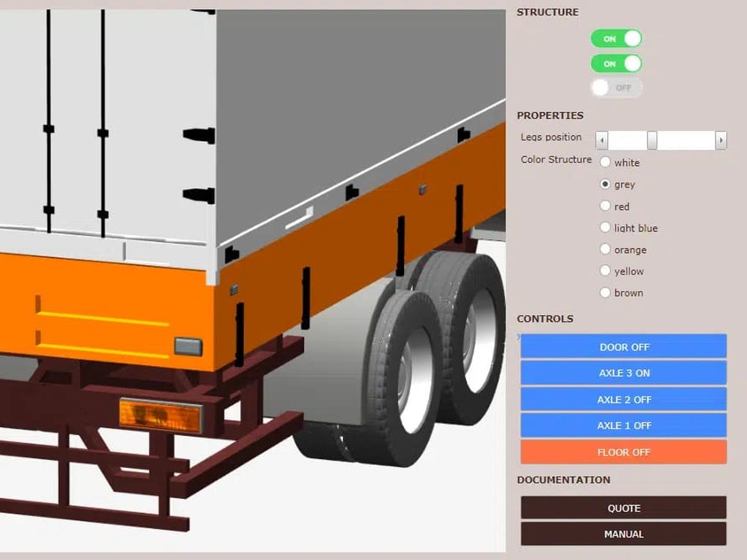This screenshot has width=747, height=560.
Task: Turn off the first green STRUCTURE toggle
Action: (x=616, y=39)
